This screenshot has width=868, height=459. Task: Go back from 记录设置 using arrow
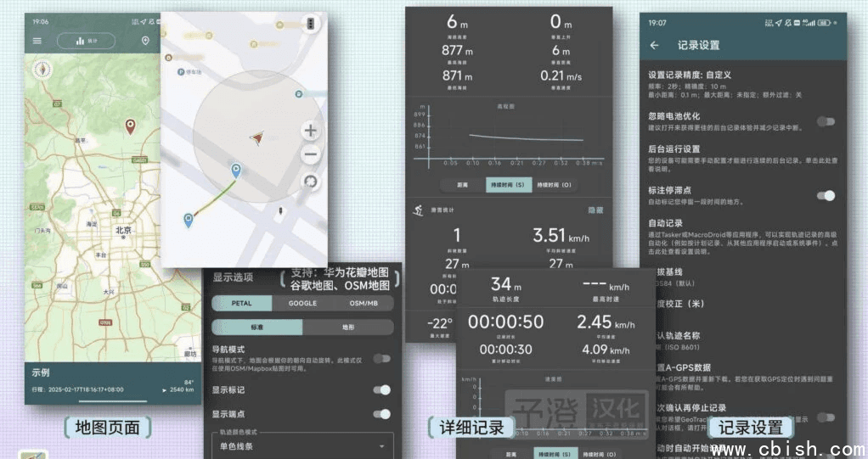click(x=654, y=46)
